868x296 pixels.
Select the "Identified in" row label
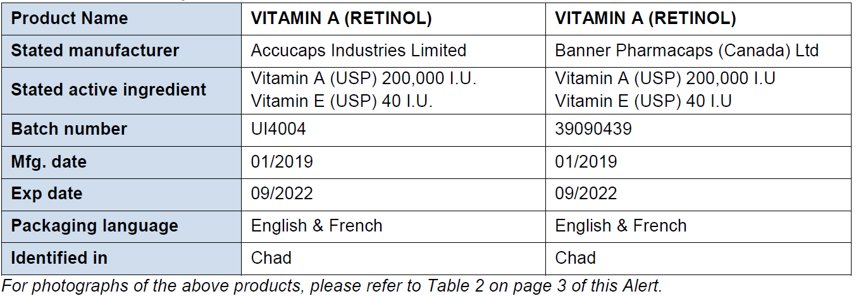59,258
